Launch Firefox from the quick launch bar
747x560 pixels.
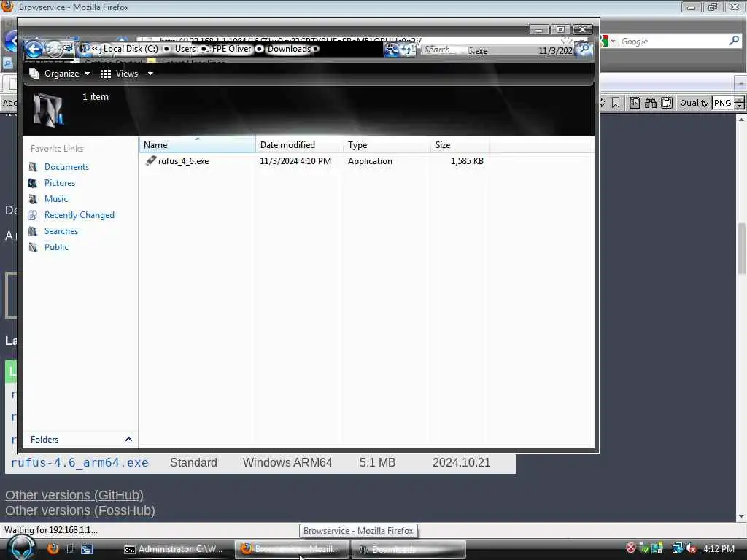[x=53, y=548]
